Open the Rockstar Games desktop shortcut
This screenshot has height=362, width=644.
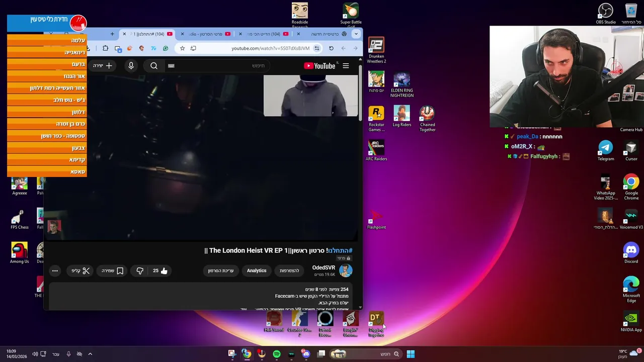pyautogui.click(x=376, y=119)
